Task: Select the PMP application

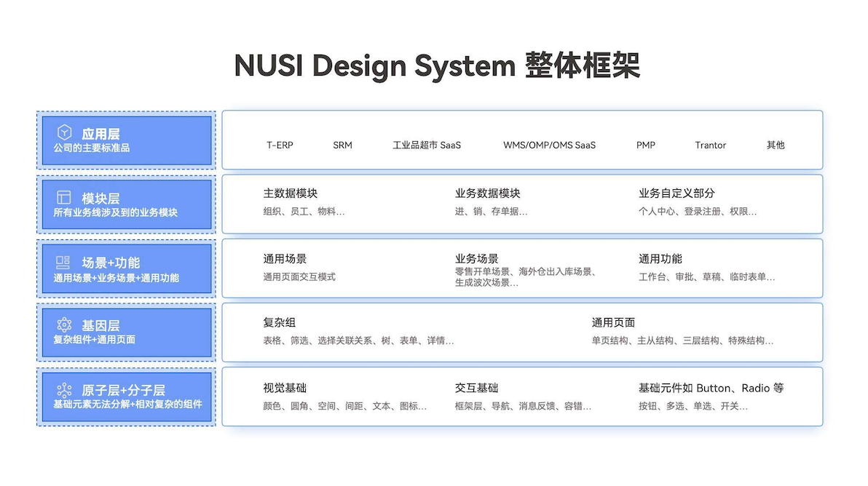Action: (646, 145)
